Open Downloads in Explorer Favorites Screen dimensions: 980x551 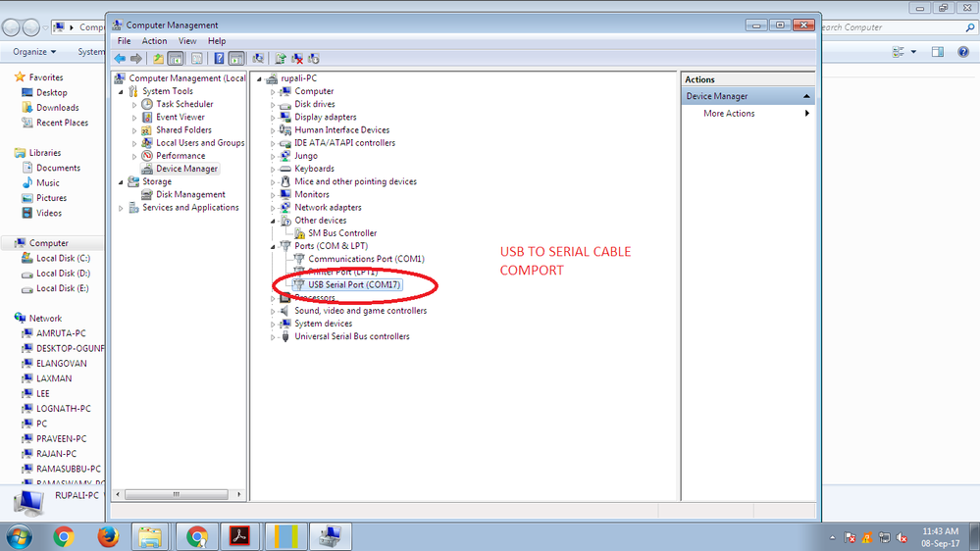click(58, 108)
